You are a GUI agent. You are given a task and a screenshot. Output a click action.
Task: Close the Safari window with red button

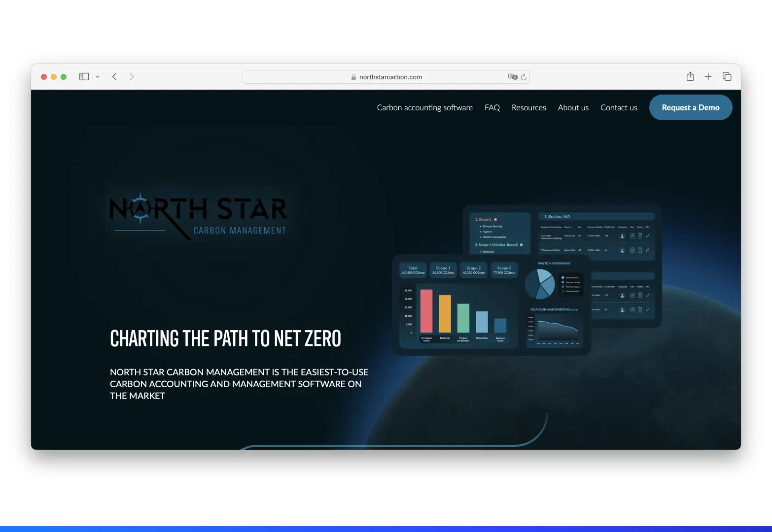point(44,77)
